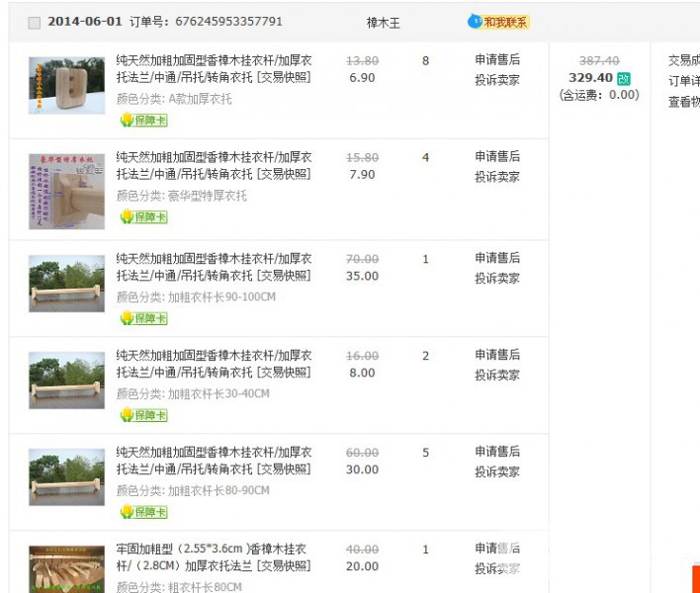700x593 pixels.
Task: Click the green 改 icon beside 329.40
Action: 623,78
